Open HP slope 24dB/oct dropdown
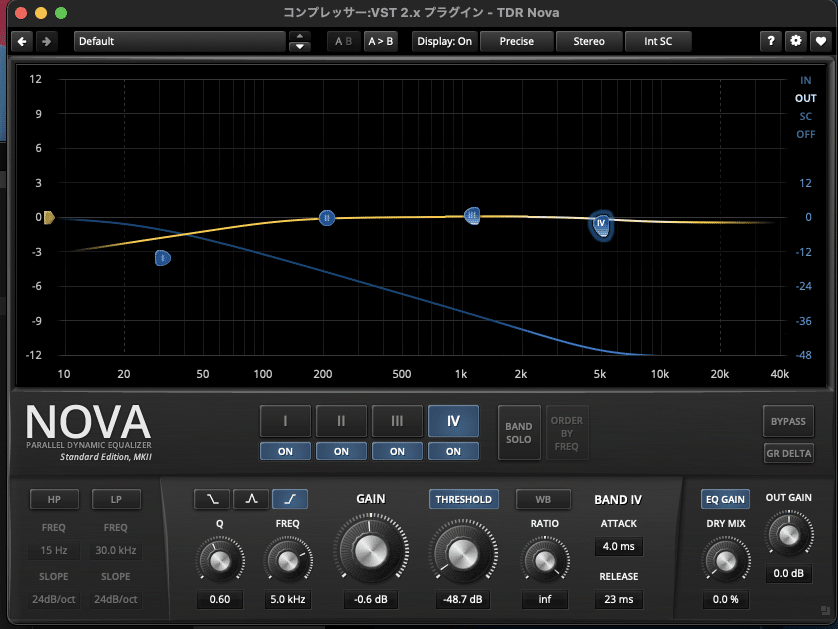Viewport: 838px width, 629px height. (54, 599)
